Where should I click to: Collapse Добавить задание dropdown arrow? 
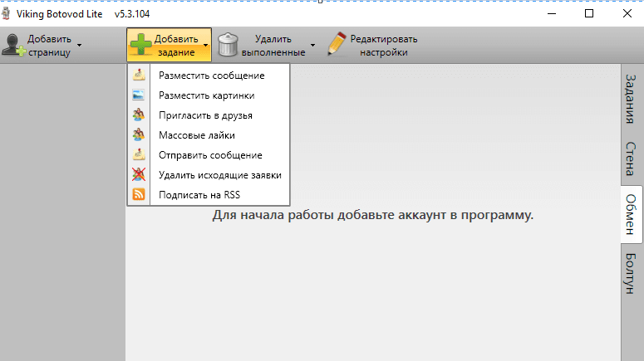pyautogui.click(x=205, y=46)
